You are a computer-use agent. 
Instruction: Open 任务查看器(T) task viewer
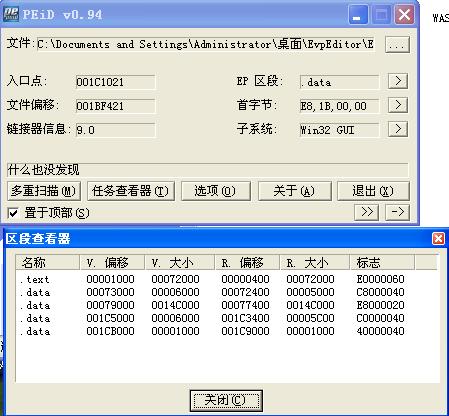click(x=131, y=191)
